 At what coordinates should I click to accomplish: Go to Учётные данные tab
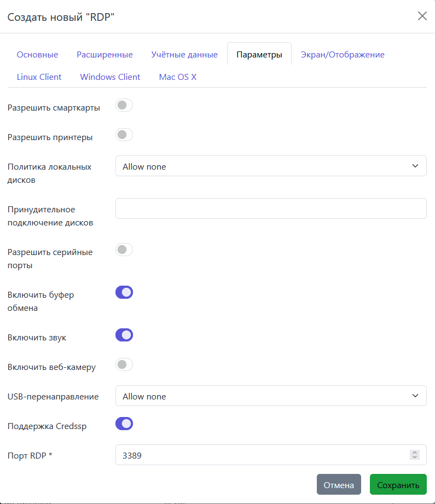(184, 55)
